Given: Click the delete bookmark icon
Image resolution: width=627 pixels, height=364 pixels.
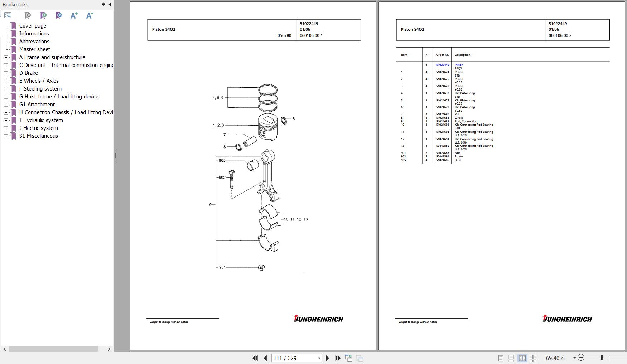Looking at the screenshot, I should 27,15.
